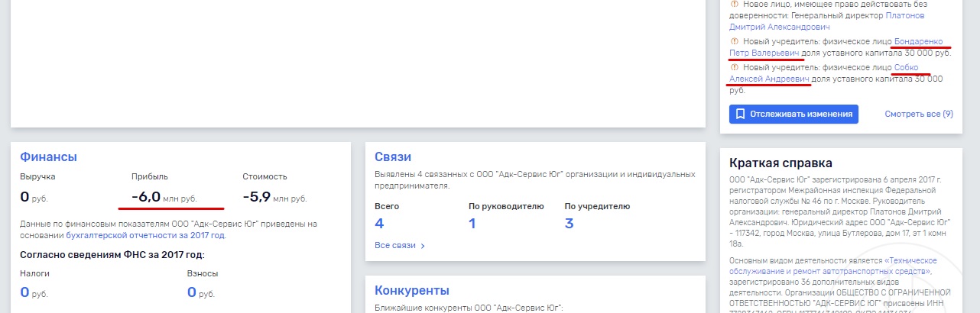Click the По учредителю label

[597, 206]
